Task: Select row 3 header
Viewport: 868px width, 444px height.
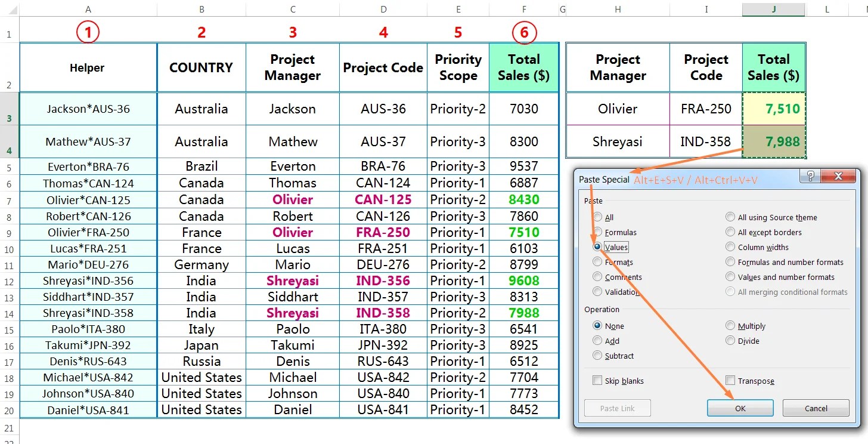Action: point(8,109)
